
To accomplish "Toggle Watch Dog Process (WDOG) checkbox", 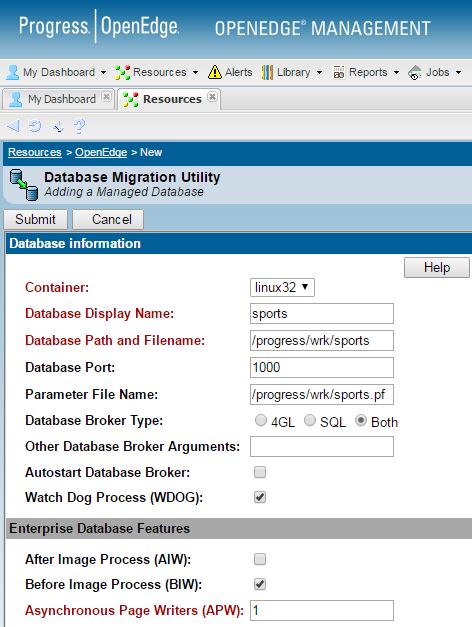I will point(260,497).
